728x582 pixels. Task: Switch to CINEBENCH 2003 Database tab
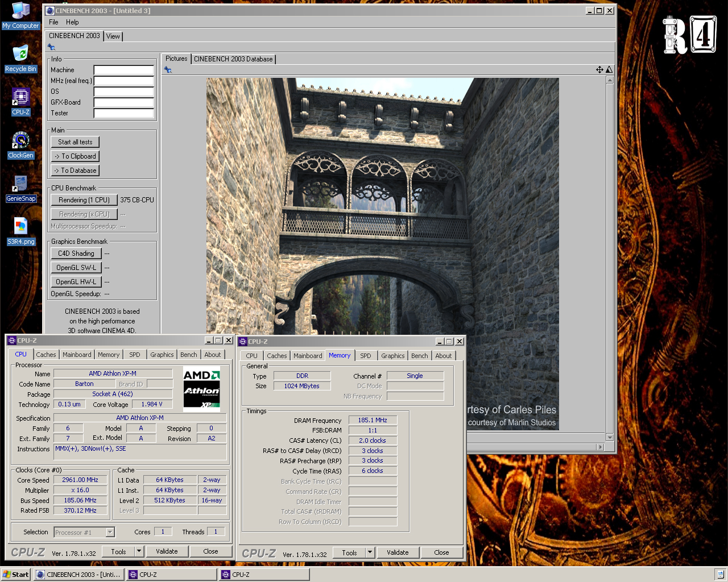tap(233, 59)
